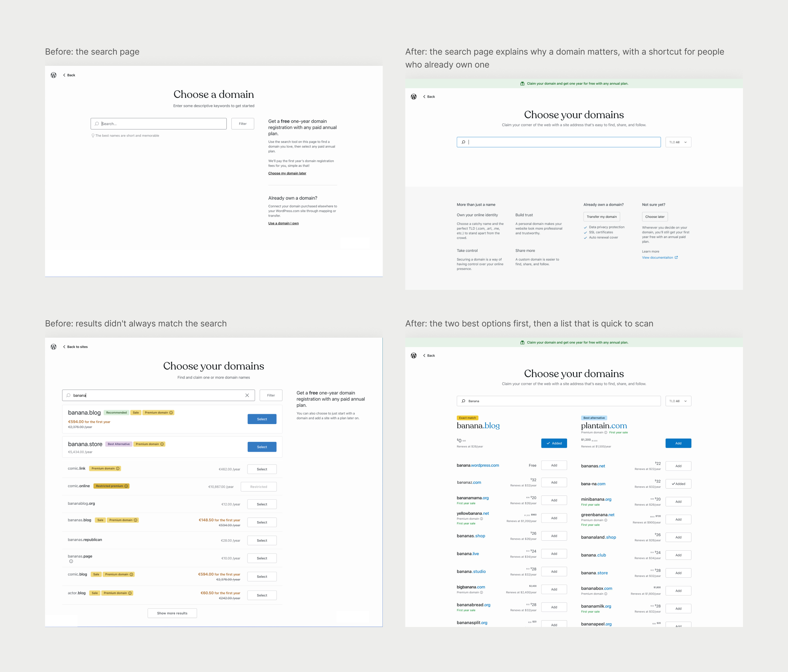The image size is (788, 672).
Task: Click the info icon under bananas.page
Action: pos(71,561)
